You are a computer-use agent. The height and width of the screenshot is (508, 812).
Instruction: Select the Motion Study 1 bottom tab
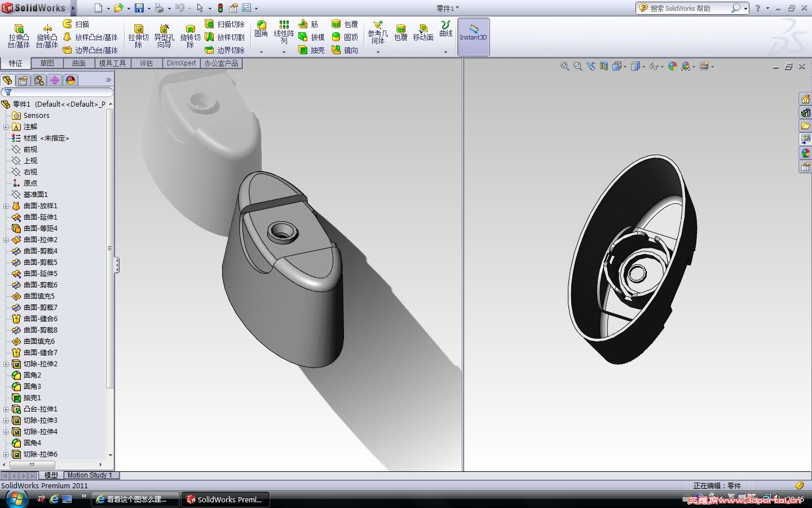click(90, 475)
